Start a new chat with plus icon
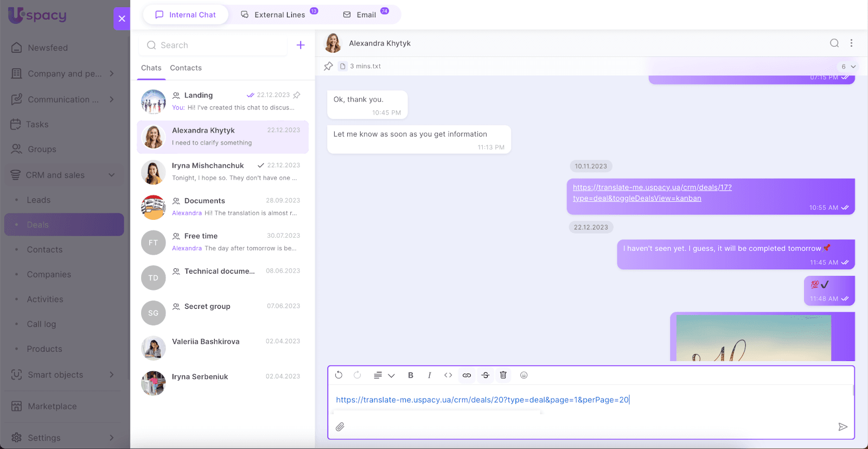Screen dimensions: 868x449 pos(301,45)
